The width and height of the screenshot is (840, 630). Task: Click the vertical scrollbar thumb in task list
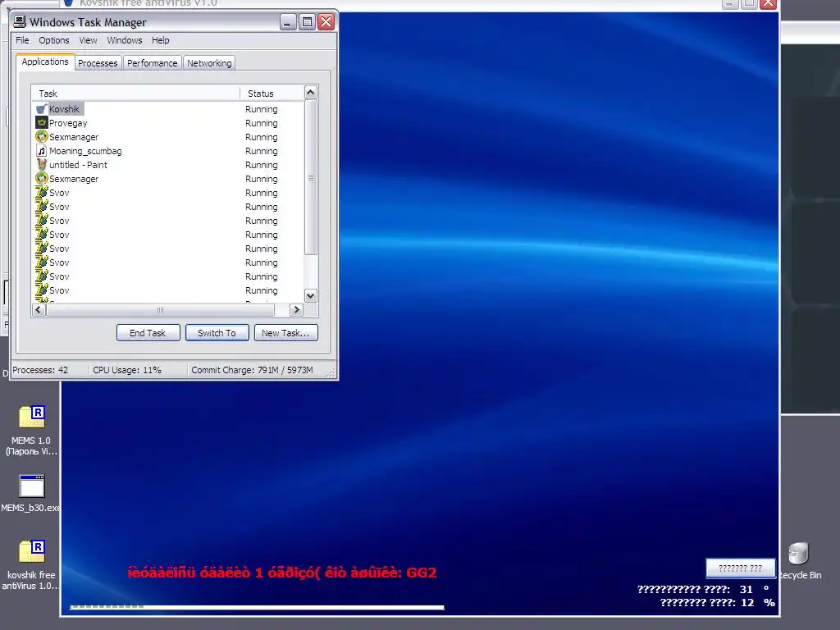(x=311, y=177)
